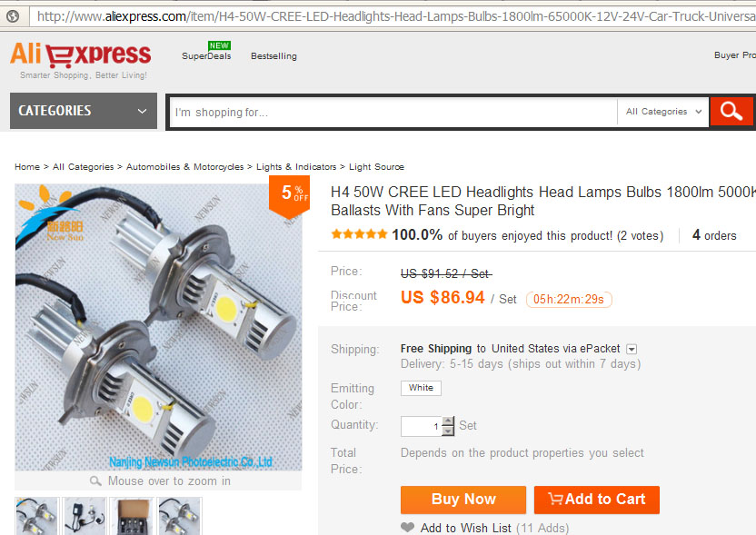This screenshot has width=756, height=535.
Task: Expand the CATEGORIES dropdown menu
Action: pyautogui.click(x=84, y=111)
